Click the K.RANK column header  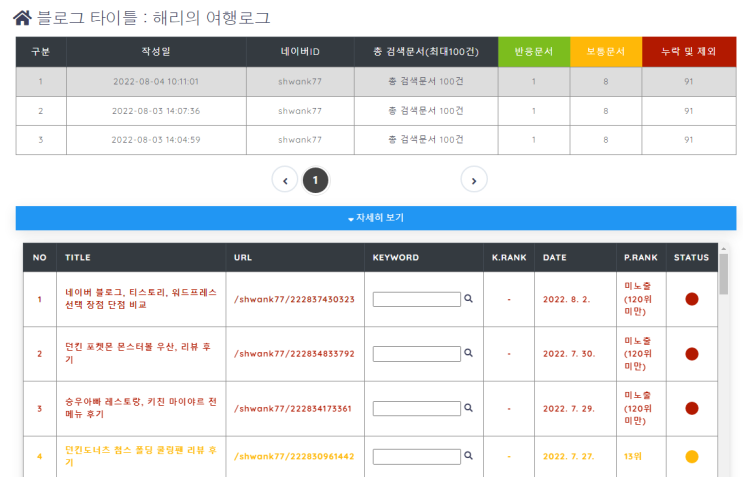coord(509,258)
